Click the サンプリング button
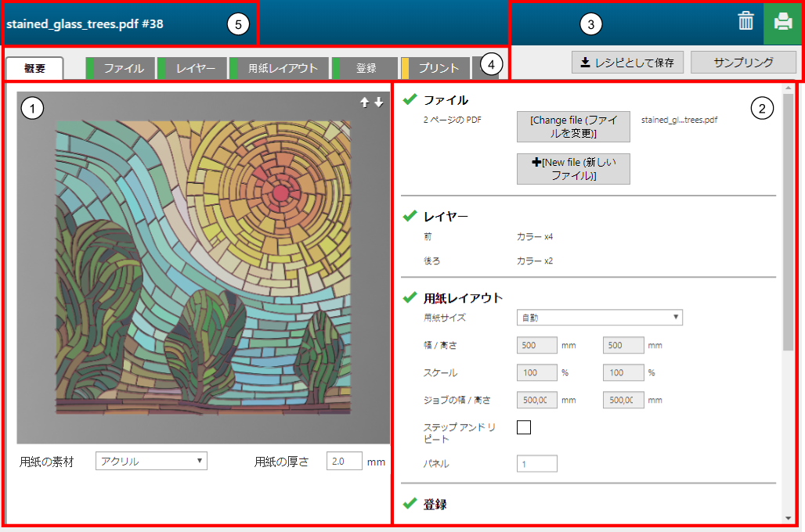The width and height of the screenshot is (805, 532). (743, 62)
